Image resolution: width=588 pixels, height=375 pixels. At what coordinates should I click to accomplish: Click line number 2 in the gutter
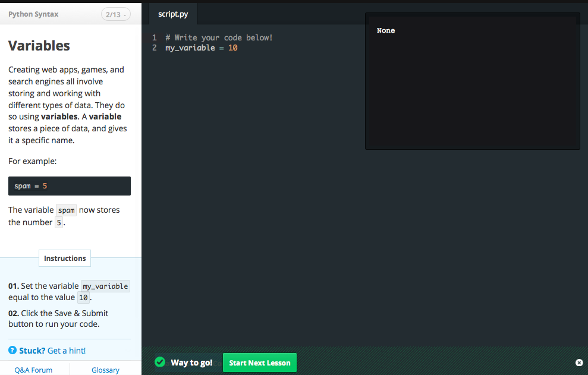coord(155,48)
